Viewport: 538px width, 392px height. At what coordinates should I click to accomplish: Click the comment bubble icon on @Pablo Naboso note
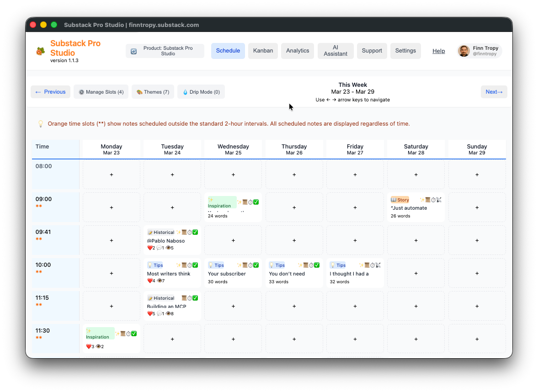click(x=159, y=248)
